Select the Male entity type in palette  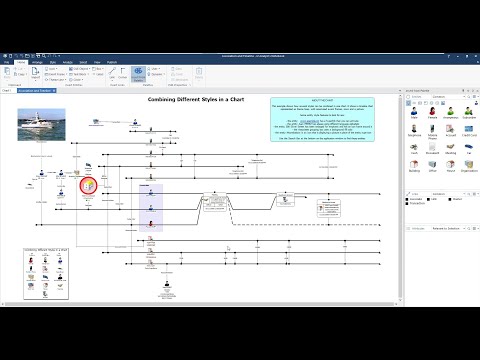[x=414, y=113]
